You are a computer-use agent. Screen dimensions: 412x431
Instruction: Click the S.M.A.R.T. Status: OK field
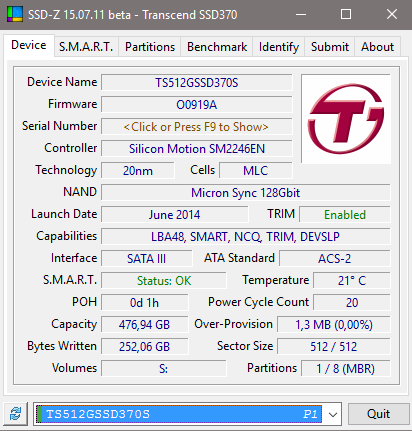164,281
